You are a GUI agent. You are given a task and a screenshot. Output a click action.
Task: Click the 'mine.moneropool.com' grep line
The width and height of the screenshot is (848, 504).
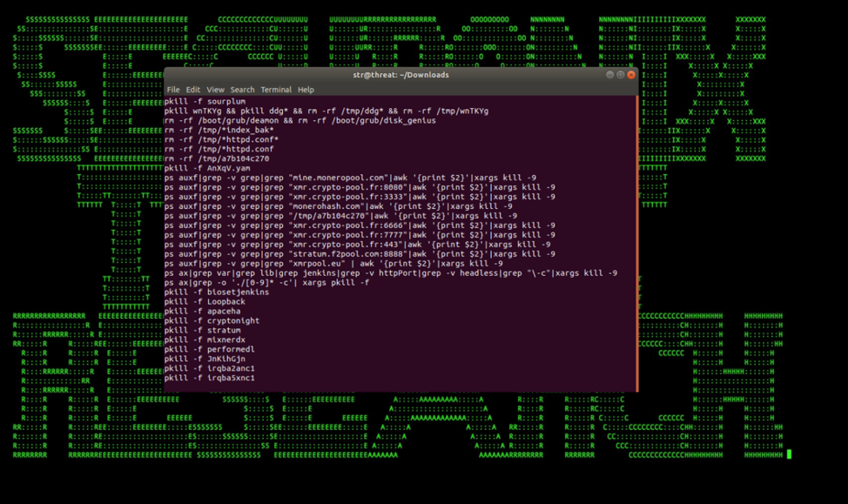[x=350, y=178]
